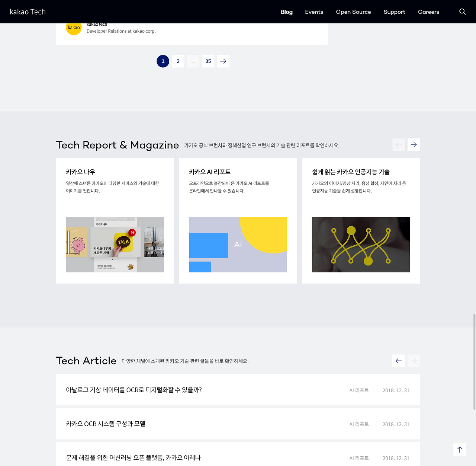
Task: Click the neural network thumbnail image
Action: [x=361, y=245]
